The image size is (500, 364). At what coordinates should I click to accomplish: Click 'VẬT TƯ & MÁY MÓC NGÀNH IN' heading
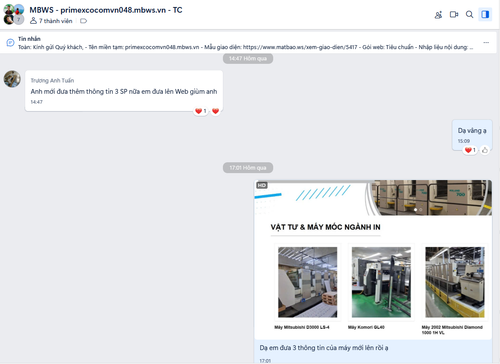(325, 227)
